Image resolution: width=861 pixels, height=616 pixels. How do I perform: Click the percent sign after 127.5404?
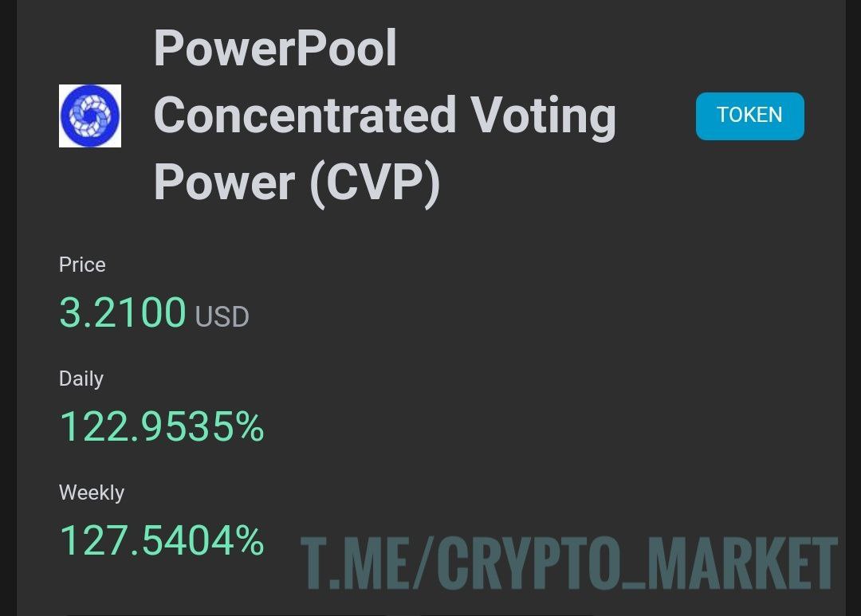[x=248, y=541]
